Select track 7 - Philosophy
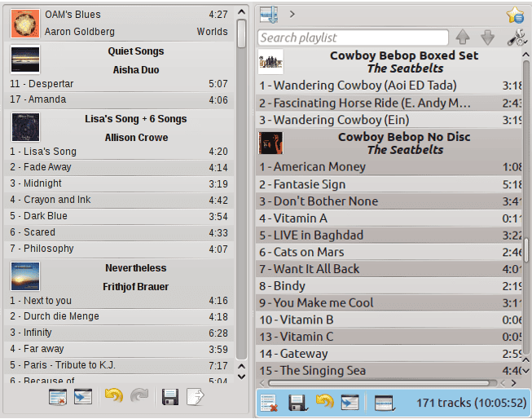The height and width of the screenshot is (419, 532). (119, 249)
